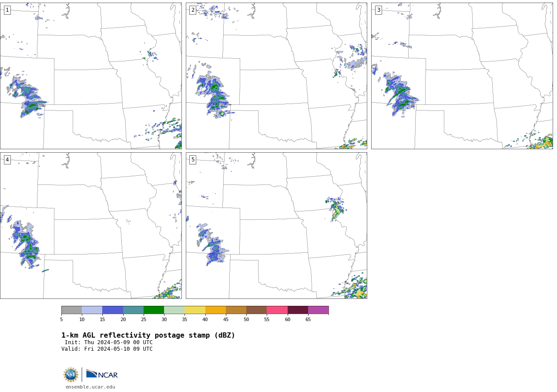
Task: Click the panel number 1 label
Action: coord(7,10)
